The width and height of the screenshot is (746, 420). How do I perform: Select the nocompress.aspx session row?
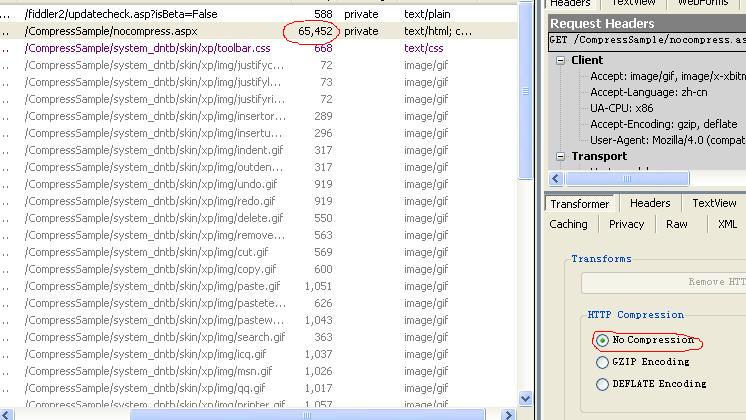point(110,31)
